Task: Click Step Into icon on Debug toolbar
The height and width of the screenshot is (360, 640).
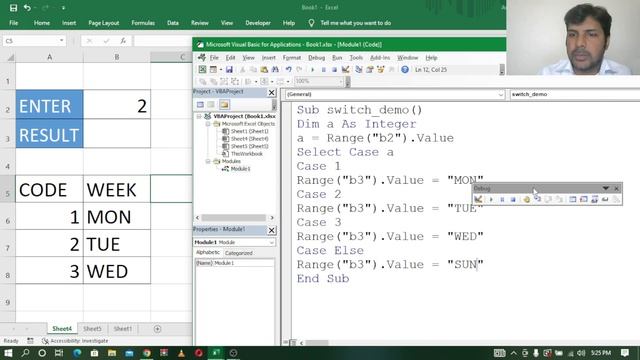Action: click(x=538, y=199)
